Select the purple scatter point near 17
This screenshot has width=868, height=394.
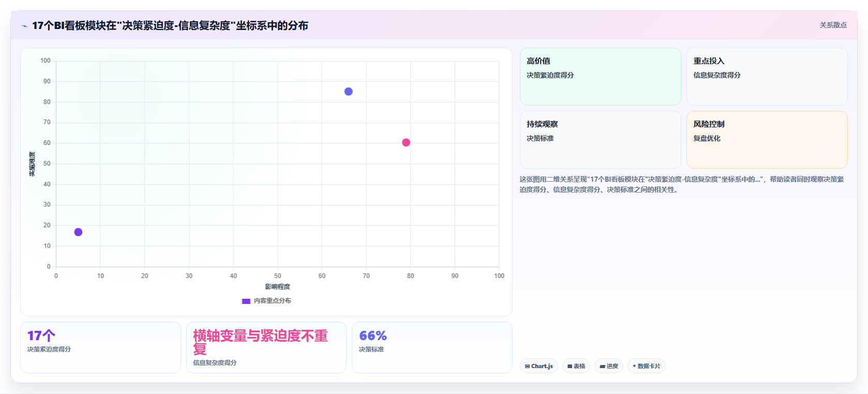[78, 232]
